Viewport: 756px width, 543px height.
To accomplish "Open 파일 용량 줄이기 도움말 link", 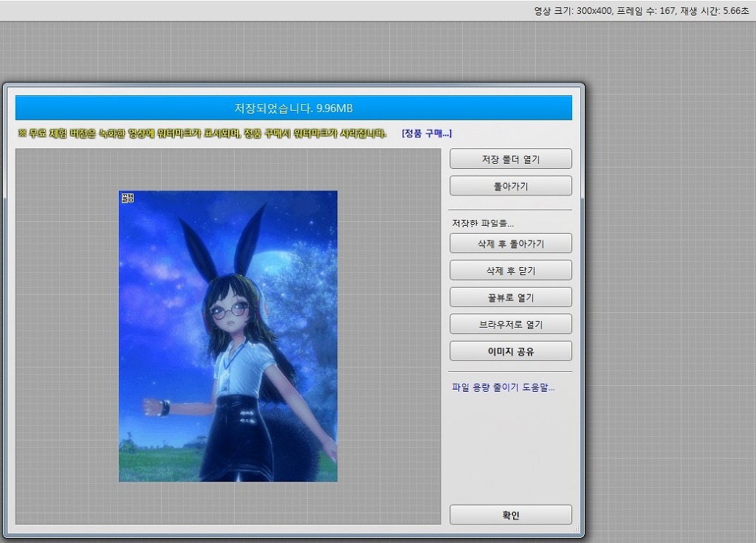I will [x=504, y=387].
